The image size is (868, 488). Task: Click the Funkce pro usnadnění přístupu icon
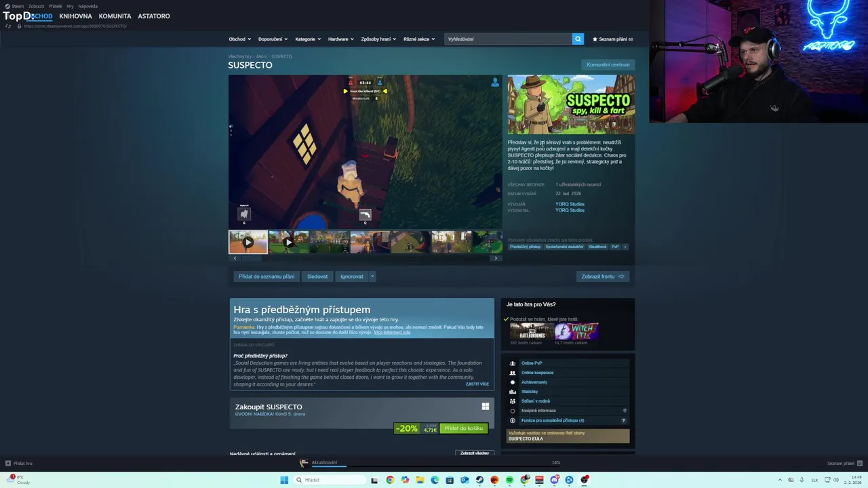[x=513, y=420]
